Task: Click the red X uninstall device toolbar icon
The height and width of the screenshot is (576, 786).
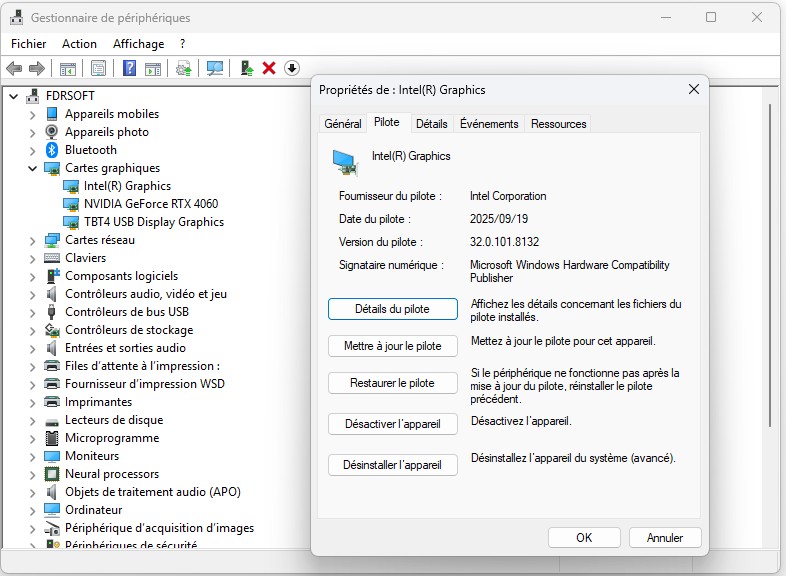Action: point(268,68)
